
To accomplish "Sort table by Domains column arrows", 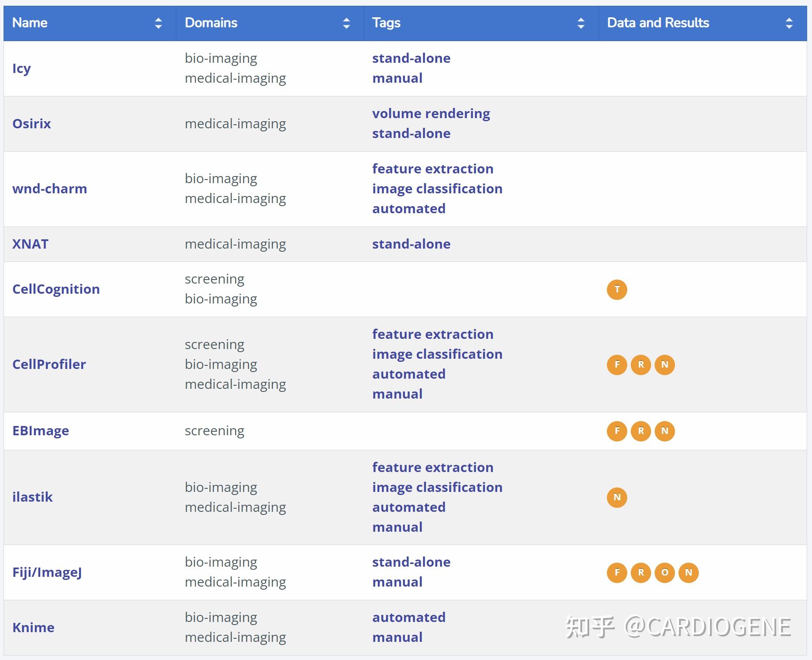I will click(x=347, y=23).
